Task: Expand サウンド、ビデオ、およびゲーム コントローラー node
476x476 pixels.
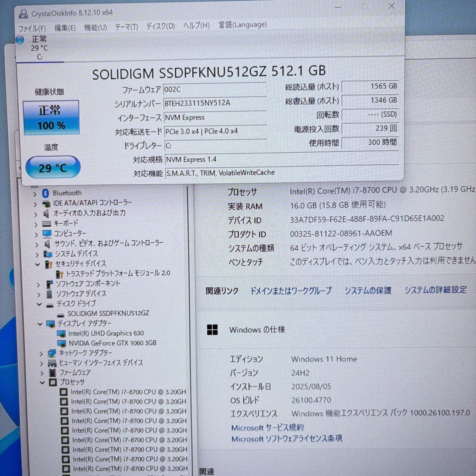Action: point(37,245)
